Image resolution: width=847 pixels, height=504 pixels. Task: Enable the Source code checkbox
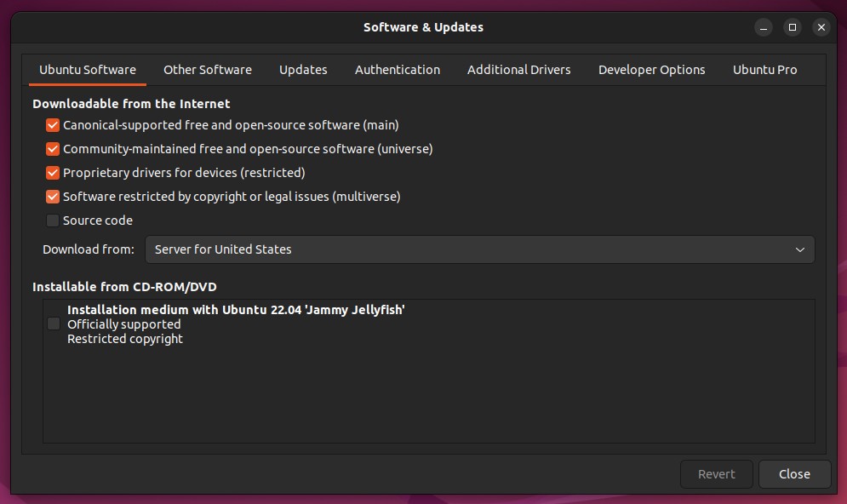pos(53,220)
